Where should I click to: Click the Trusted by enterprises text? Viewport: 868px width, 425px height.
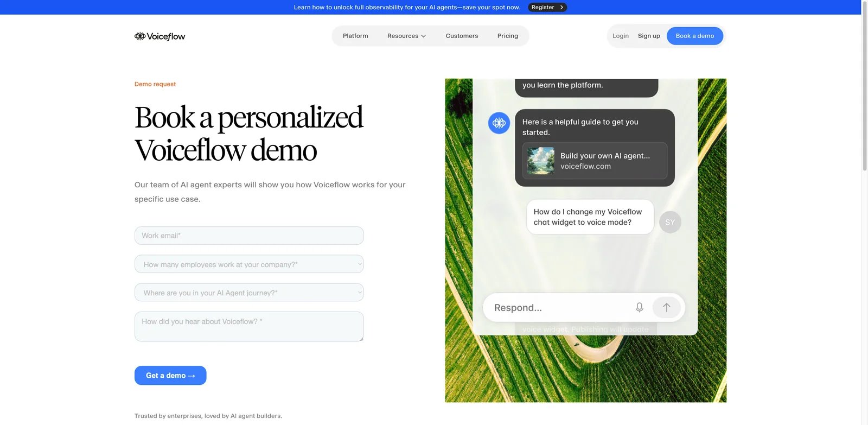(208, 416)
